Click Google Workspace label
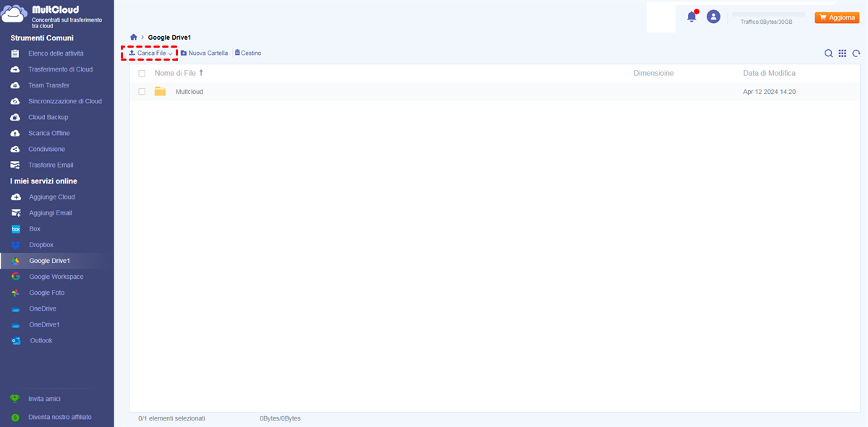Screen dimensions: 868x427 [x=56, y=277]
